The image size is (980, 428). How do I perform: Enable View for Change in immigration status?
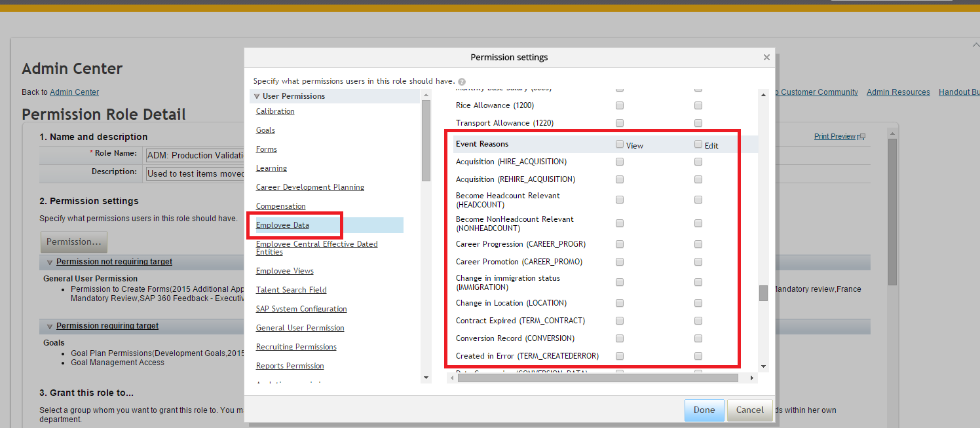tap(620, 283)
